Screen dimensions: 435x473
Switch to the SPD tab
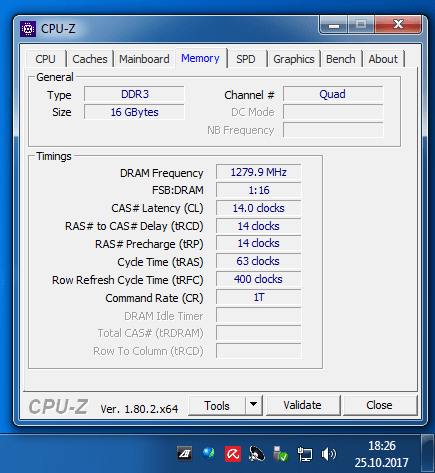tap(246, 59)
